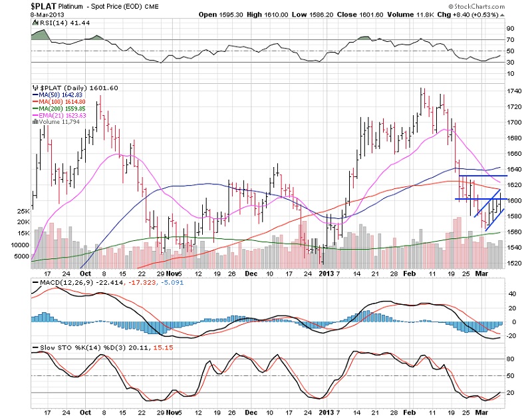
Task: Click the Open 1595.30 value
Action: (221, 15)
